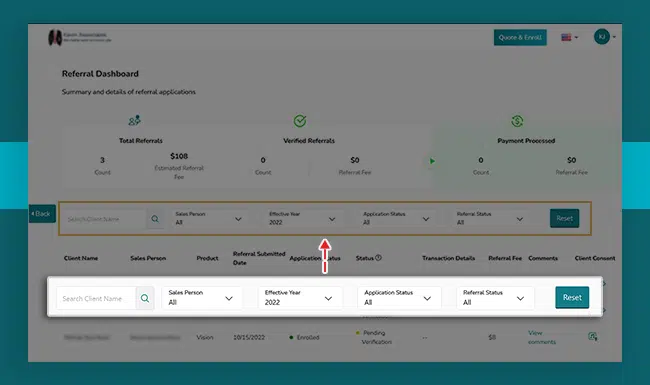Click the Transaction Details column header
Screen dimensions: 650x385
(449, 258)
